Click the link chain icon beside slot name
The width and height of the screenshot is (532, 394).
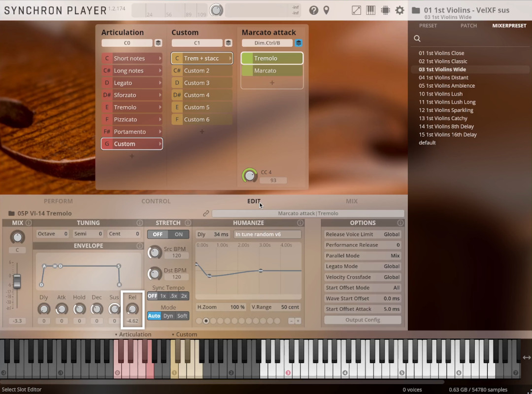206,214
